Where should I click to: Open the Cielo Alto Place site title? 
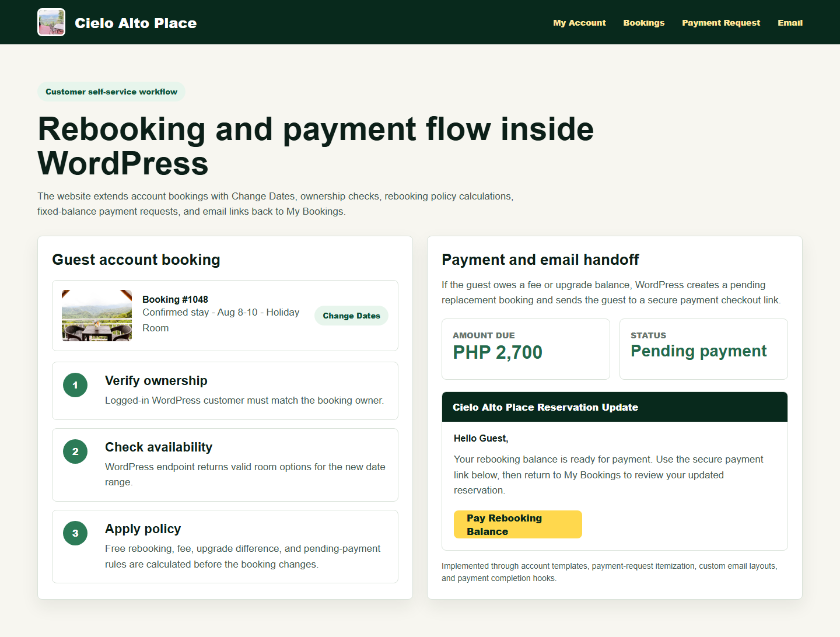click(135, 23)
